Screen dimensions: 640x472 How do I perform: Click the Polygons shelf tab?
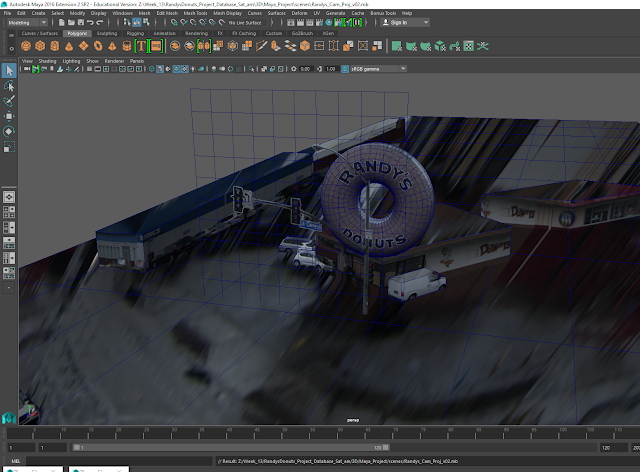click(77, 33)
